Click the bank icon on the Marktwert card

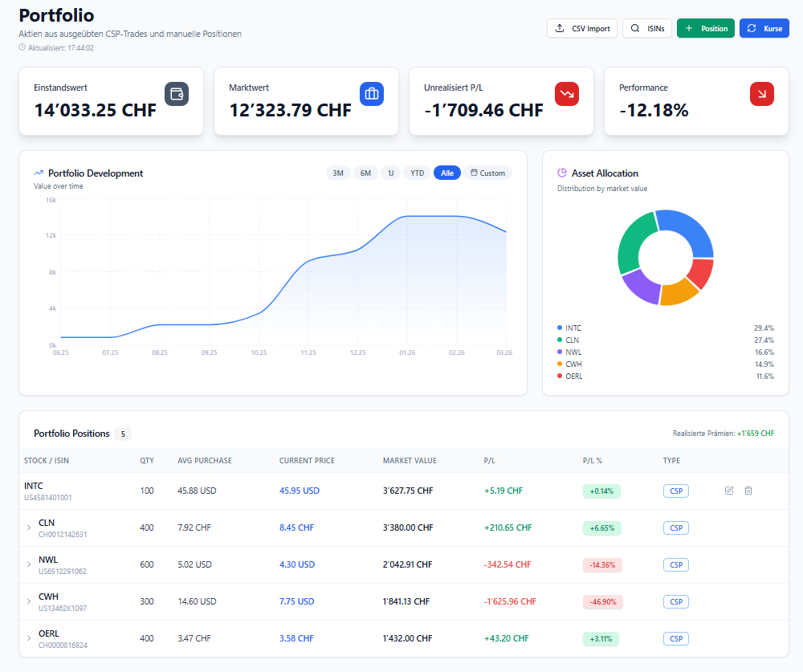(x=371, y=94)
